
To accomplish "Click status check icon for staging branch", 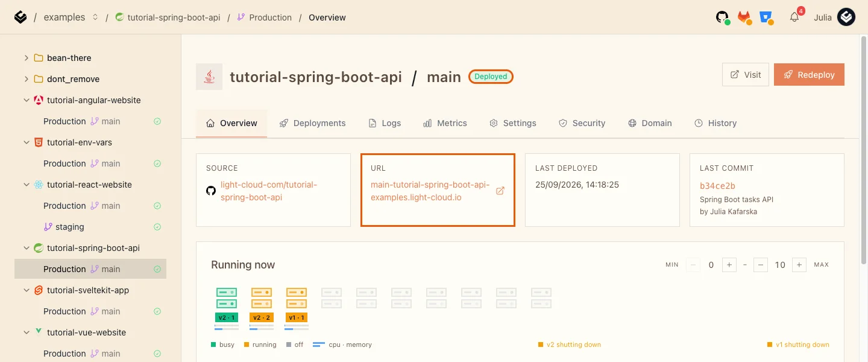I will click(x=157, y=227).
